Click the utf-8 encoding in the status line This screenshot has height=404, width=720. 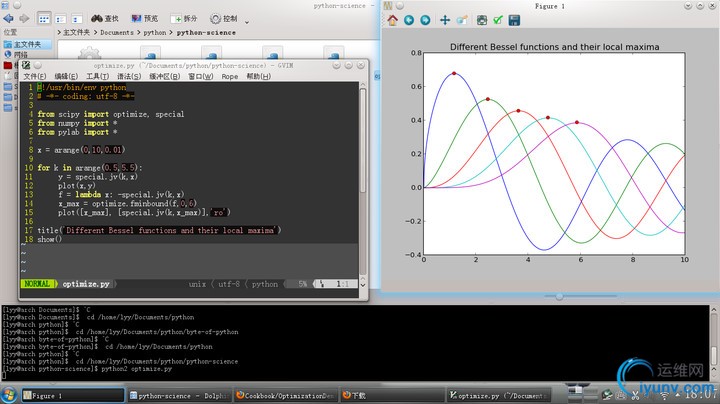(x=229, y=284)
